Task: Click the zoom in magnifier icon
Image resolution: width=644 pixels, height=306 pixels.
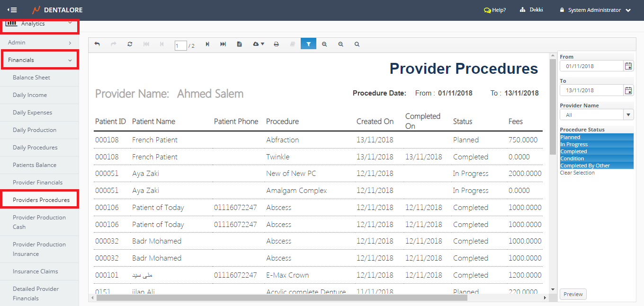Action: pos(324,44)
